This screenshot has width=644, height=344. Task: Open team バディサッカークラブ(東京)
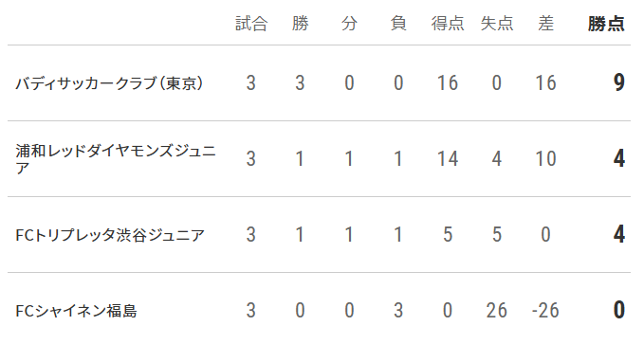pyautogui.click(x=109, y=83)
